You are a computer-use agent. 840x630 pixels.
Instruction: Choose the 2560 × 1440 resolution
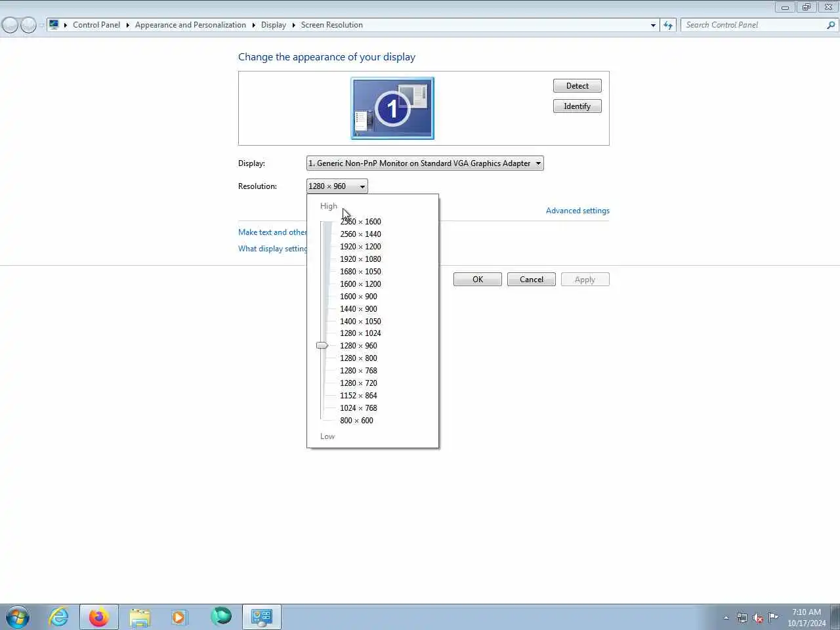360,234
